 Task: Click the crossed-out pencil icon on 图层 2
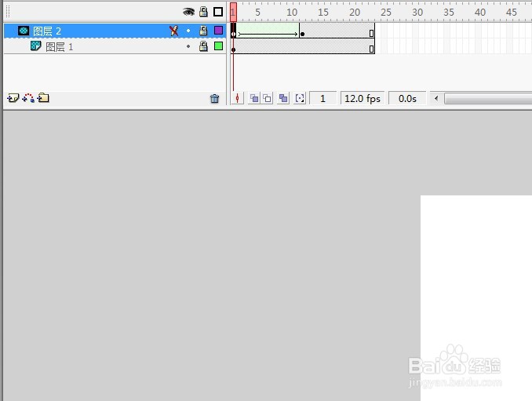pyautogui.click(x=173, y=31)
